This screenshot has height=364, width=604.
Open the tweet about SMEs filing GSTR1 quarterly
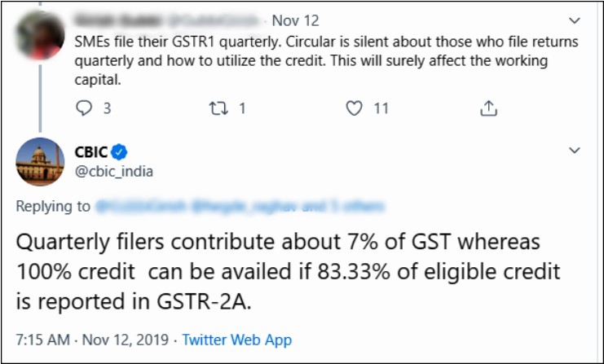click(x=326, y=61)
